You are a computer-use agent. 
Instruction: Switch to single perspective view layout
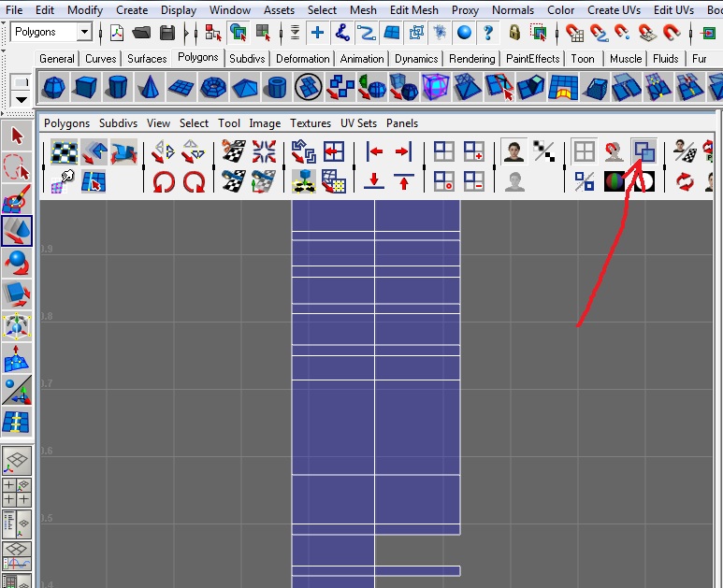click(17, 461)
